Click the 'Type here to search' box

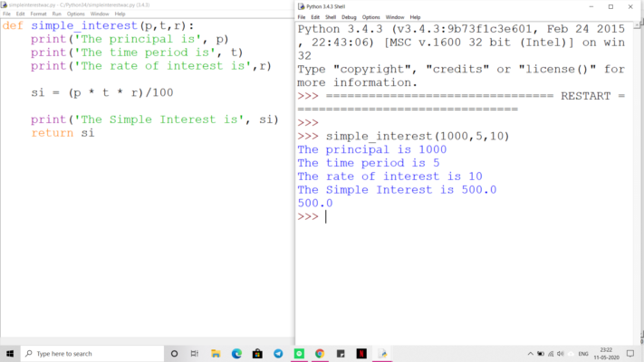[x=91, y=353]
